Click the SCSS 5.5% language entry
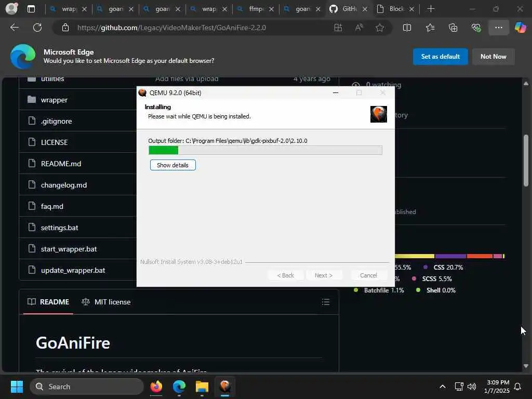Screen dimensions: 532x399 pos(432,279)
